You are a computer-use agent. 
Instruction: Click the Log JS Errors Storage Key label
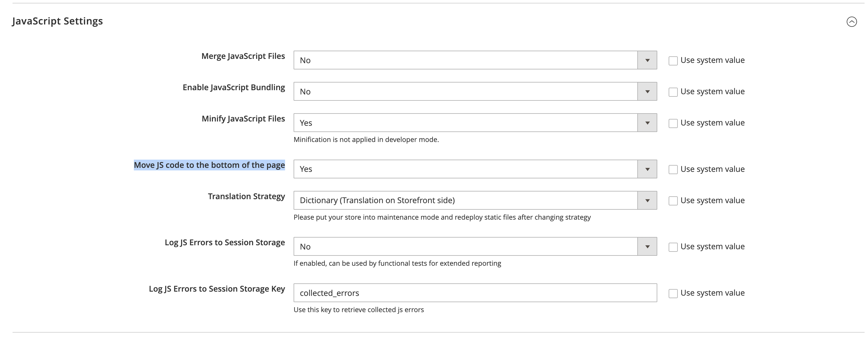coord(217,289)
